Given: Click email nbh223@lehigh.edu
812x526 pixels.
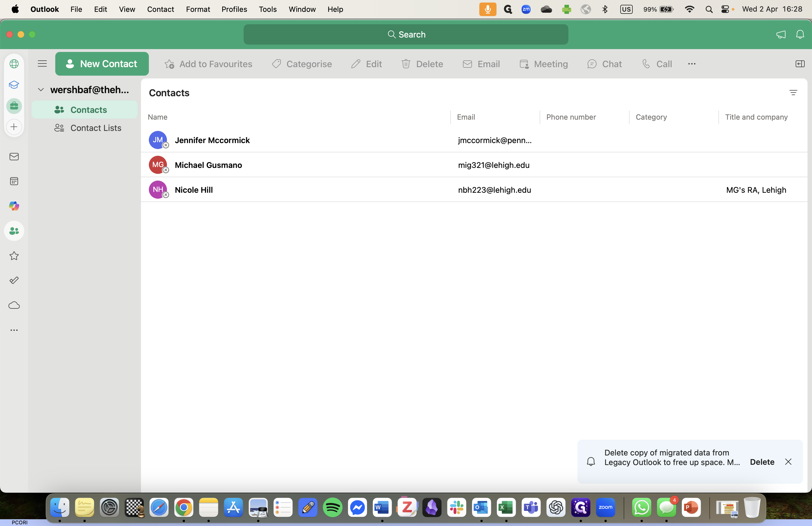Looking at the screenshot, I should 494,190.
